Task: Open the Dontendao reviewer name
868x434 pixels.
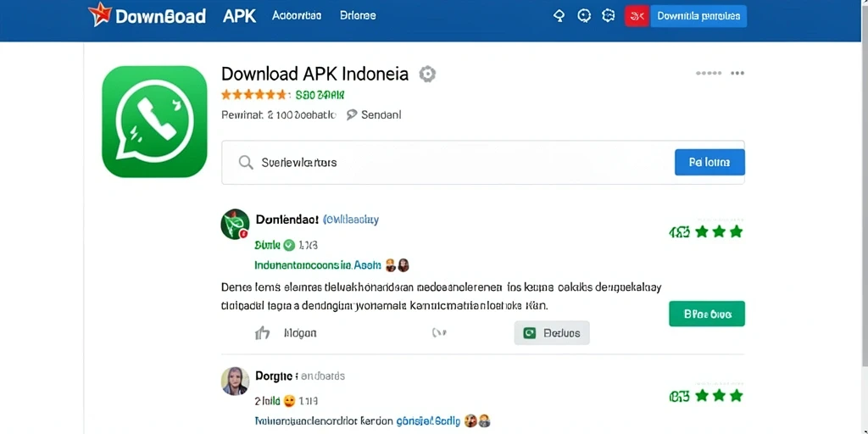Action: 287,220
